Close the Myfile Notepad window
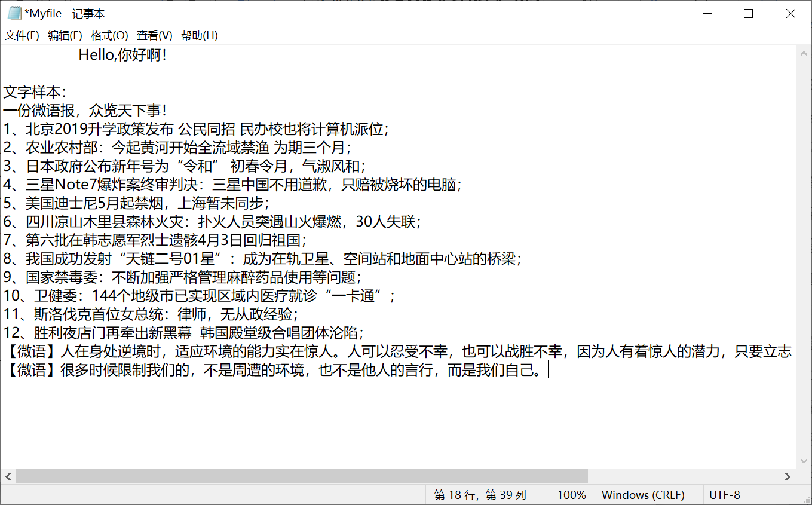Screen dimensions: 812x505 coord(790,13)
